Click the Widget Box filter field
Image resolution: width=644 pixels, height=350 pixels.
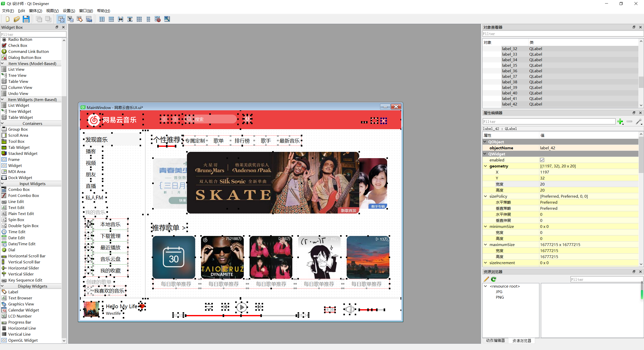(33, 34)
